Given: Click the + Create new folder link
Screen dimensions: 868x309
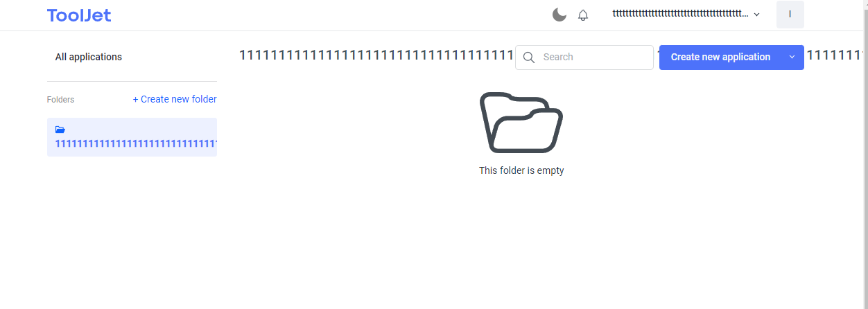Looking at the screenshot, I should pos(175,99).
